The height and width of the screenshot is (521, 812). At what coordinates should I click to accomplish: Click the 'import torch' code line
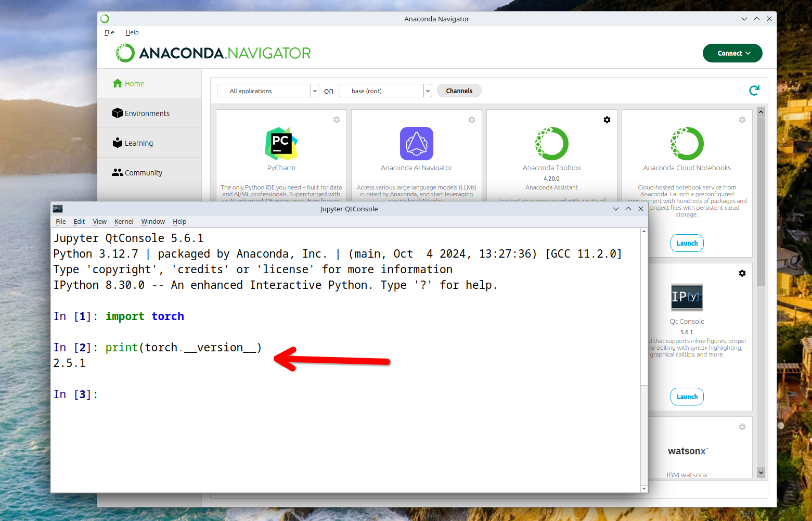tap(145, 316)
